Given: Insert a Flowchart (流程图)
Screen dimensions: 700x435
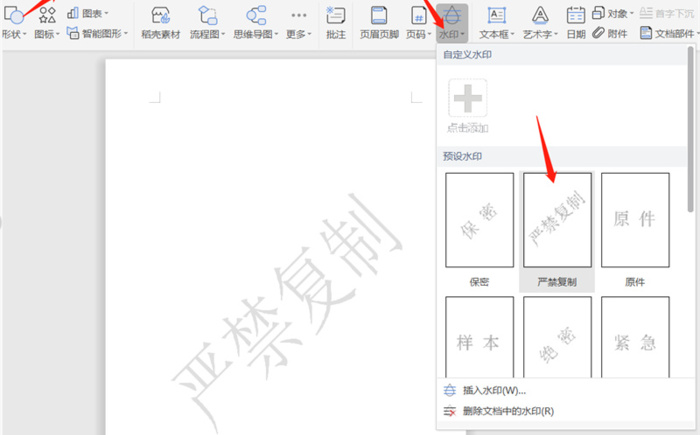Looking at the screenshot, I should click(208, 23).
